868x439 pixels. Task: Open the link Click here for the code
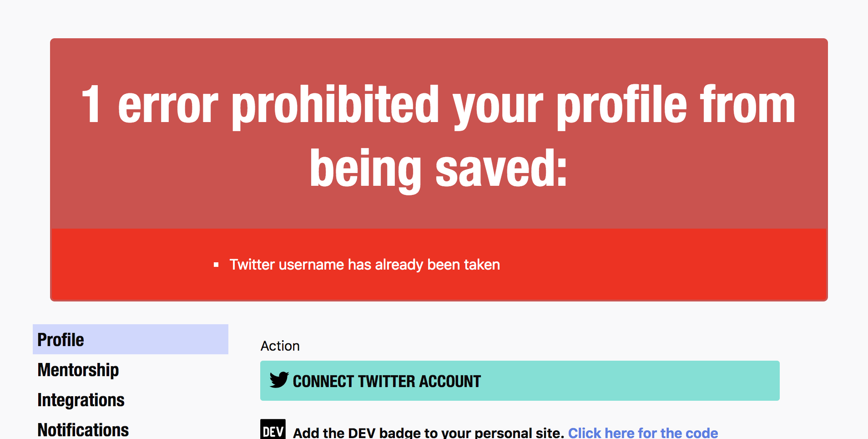643,432
